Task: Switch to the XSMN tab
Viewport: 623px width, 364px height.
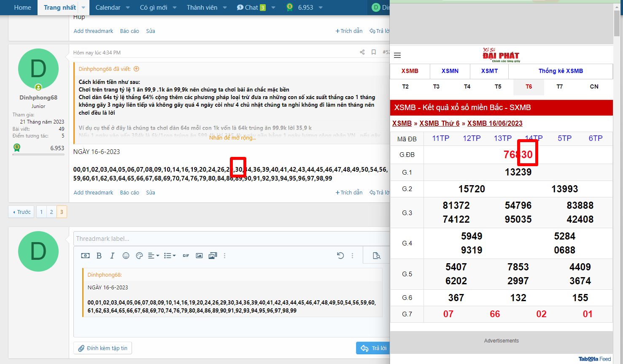Action: click(x=450, y=71)
